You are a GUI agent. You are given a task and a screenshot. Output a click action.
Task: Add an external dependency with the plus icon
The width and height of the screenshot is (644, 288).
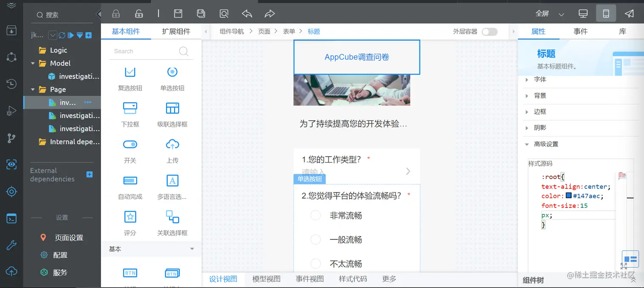click(x=89, y=174)
